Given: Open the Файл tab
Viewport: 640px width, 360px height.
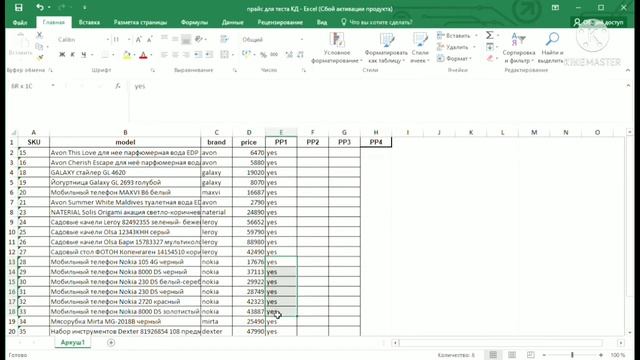Looking at the screenshot, I should click(20, 22).
